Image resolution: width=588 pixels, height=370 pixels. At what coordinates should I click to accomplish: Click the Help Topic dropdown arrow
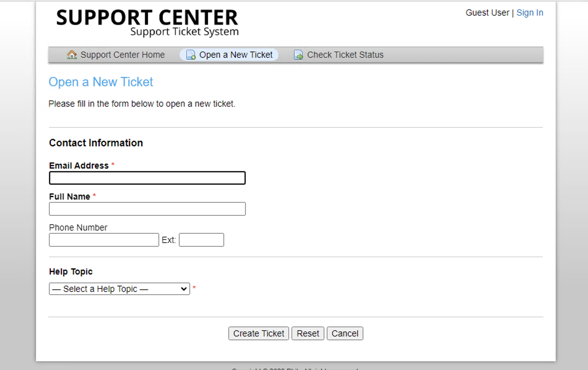coord(183,289)
